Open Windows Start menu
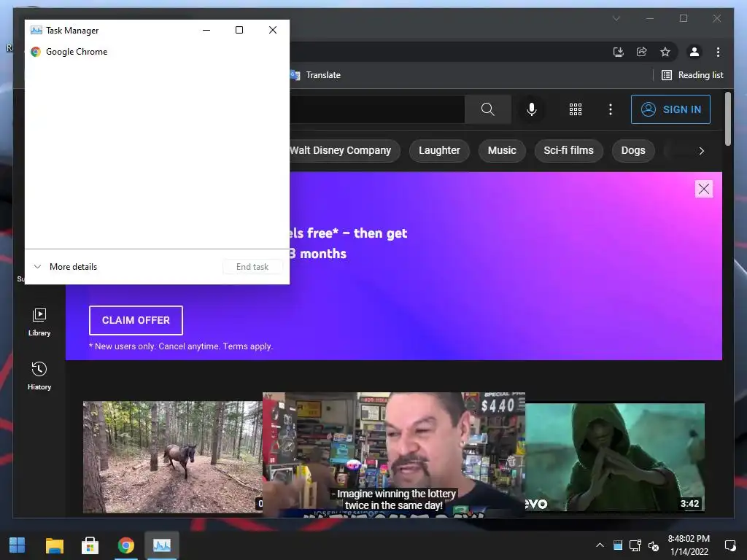 (x=18, y=545)
